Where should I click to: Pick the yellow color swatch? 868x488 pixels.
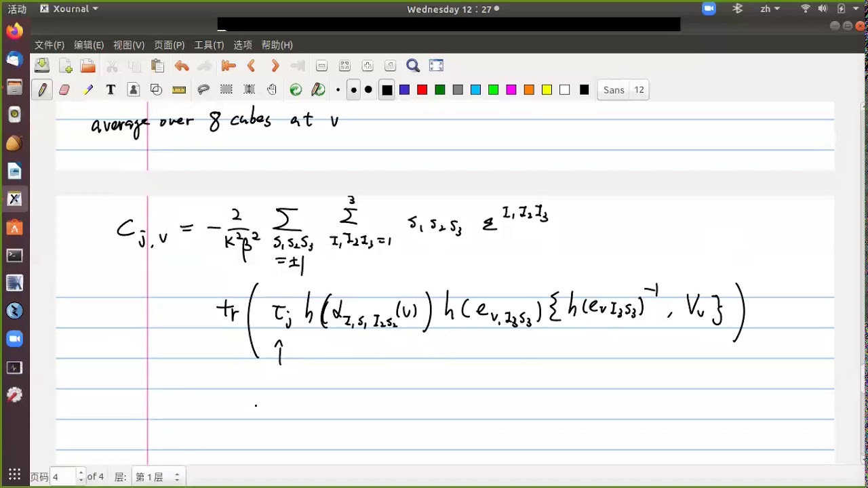pos(547,89)
